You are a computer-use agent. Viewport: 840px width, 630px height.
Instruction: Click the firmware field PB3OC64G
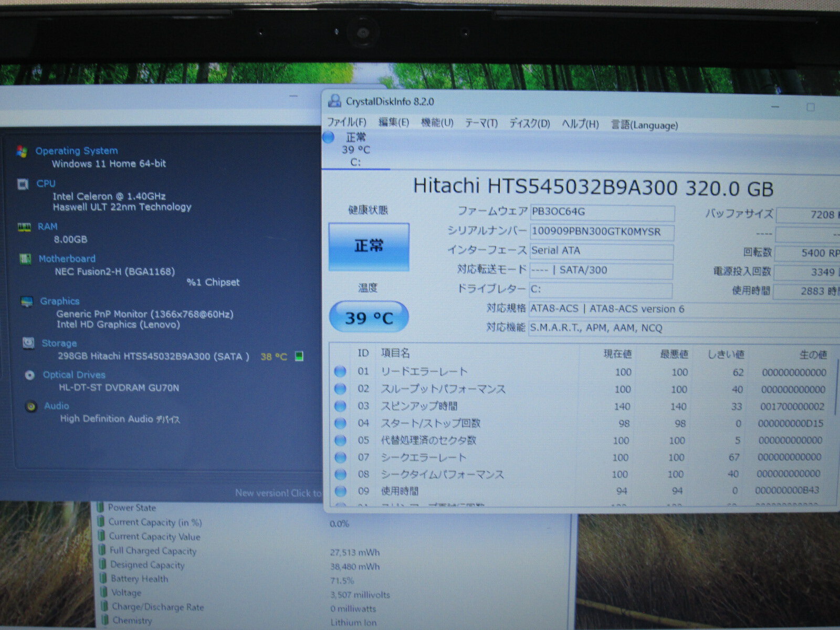click(602, 212)
